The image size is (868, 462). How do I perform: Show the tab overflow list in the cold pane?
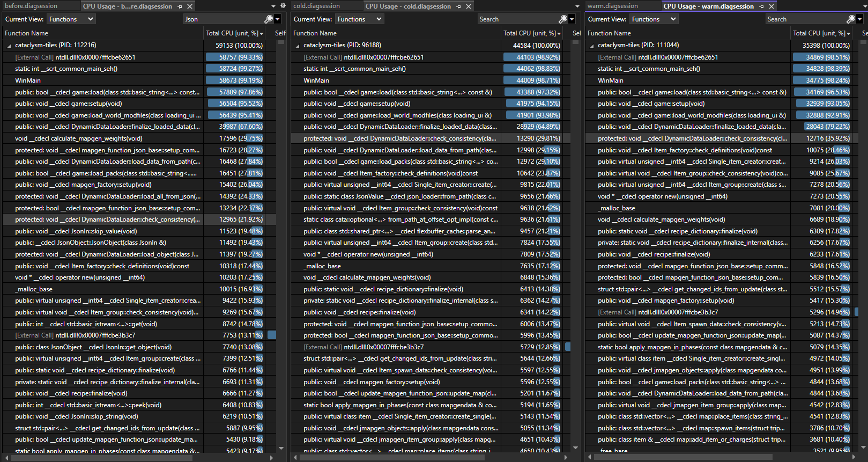[577, 6]
